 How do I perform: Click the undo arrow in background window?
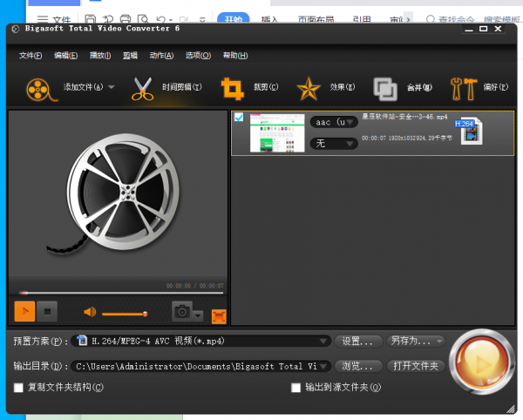click(x=160, y=20)
